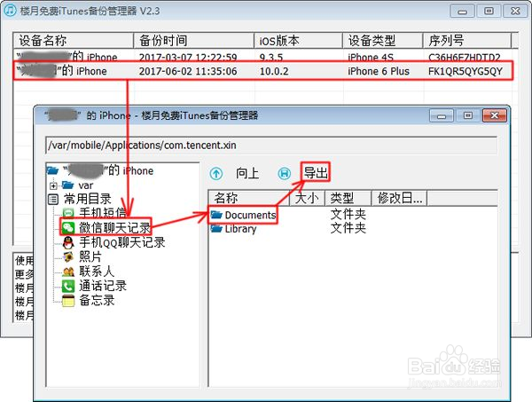The image size is (532, 402).
Task: Select the 常用目录 tree node
Action: pyautogui.click(x=88, y=199)
